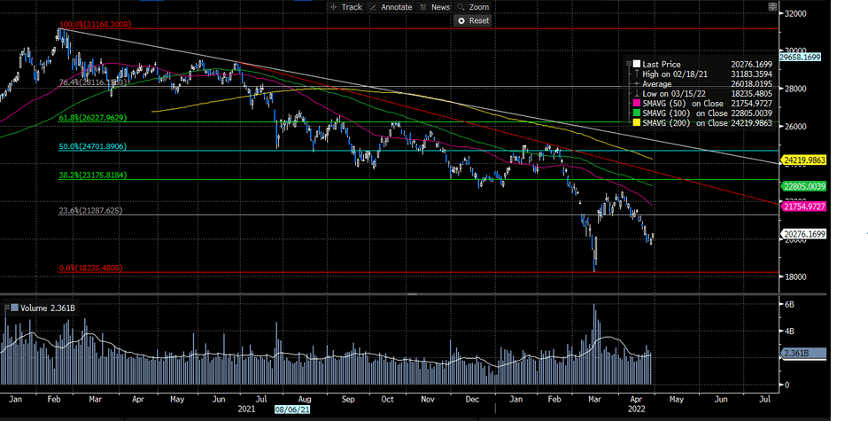868x421 pixels.
Task: Click the icon in the chart's top-right corner
Action: pyautogui.click(x=773, y=6)
